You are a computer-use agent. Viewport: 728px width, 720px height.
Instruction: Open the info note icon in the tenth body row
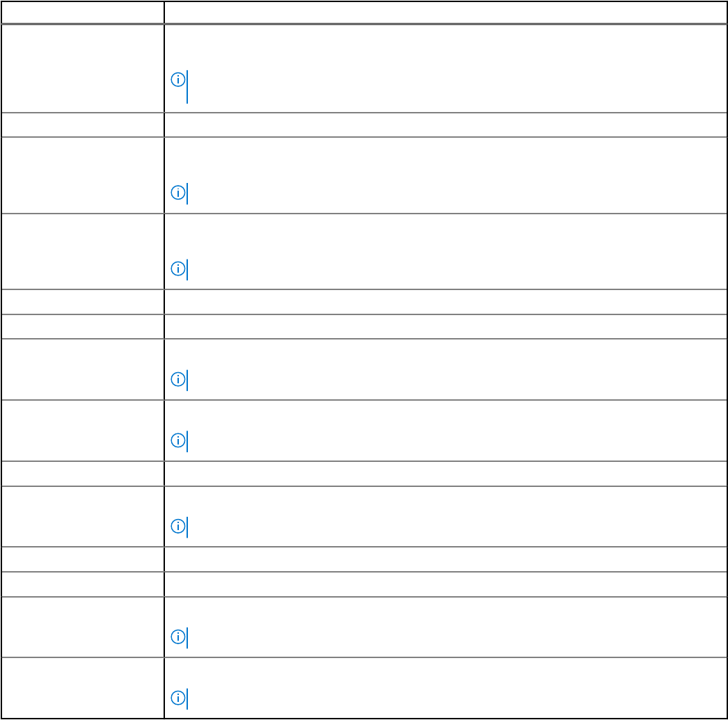177,526
